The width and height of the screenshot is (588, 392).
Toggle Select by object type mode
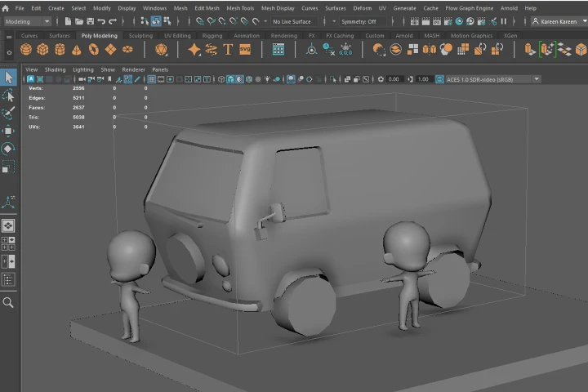click(156, 21)
